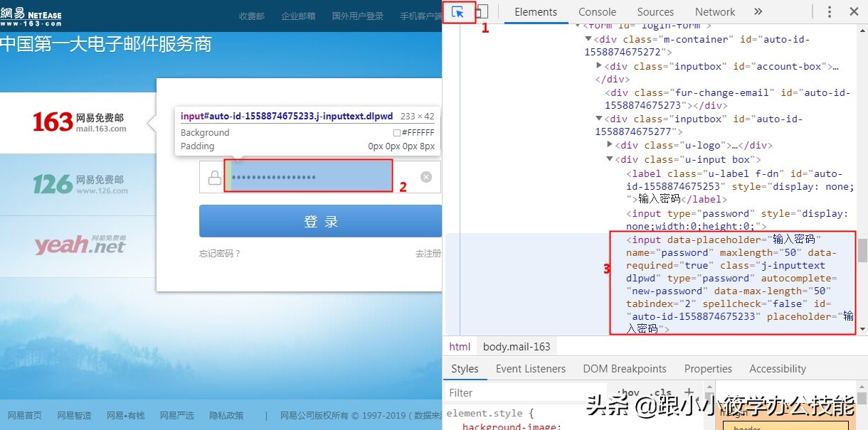This screenshot has height=430, width=868.
Task: Toggle the device toolbar view
Action: [482, 11]
